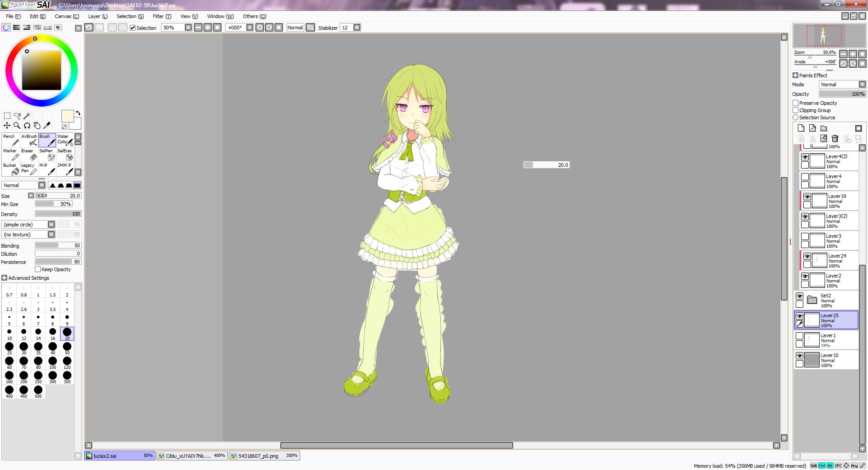This screenshot has width=868, height=470.
Task: Zoom out using navigator minus button
Action: point(844,54)
